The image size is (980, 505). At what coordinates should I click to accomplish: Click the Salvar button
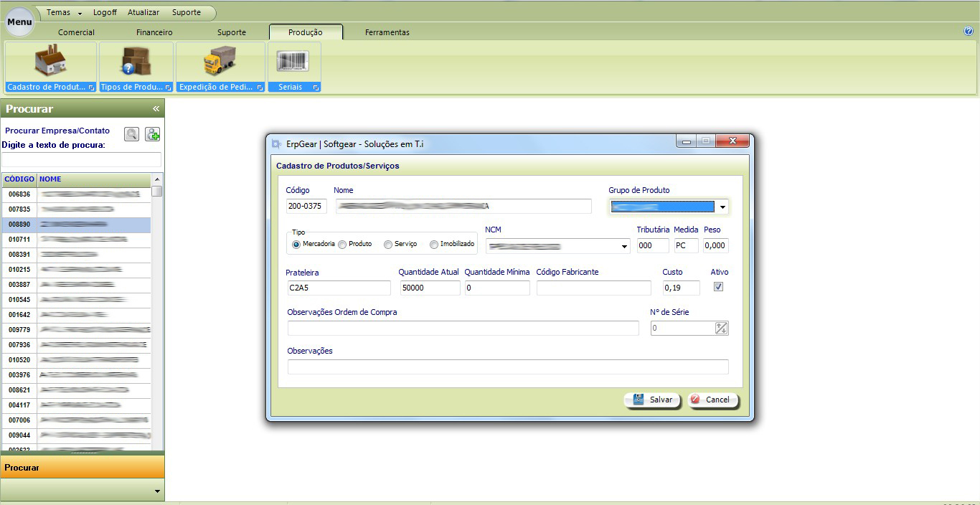tap(652, 400)
